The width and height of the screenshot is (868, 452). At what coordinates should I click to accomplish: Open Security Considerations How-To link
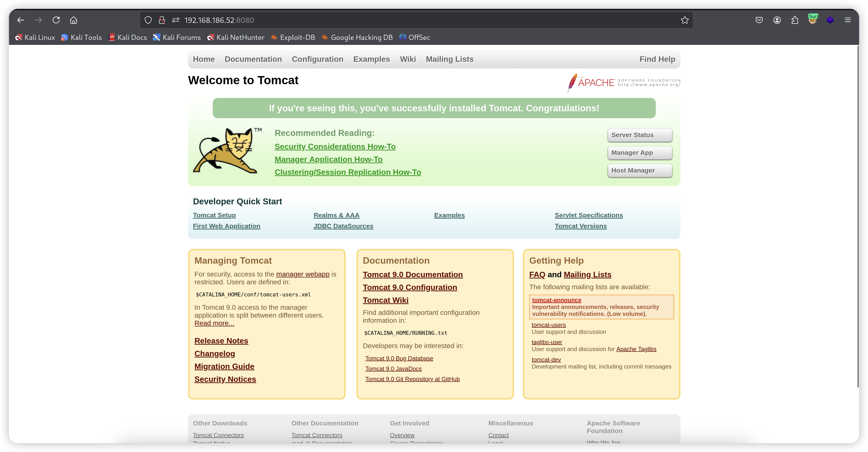335,147
